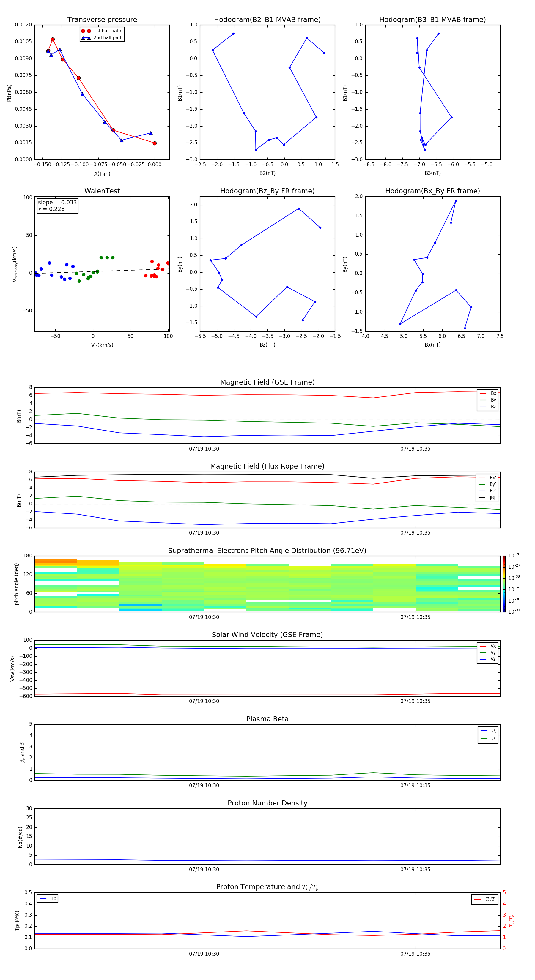Click the 'slope = 0.033' annotation

coord(57,203)
